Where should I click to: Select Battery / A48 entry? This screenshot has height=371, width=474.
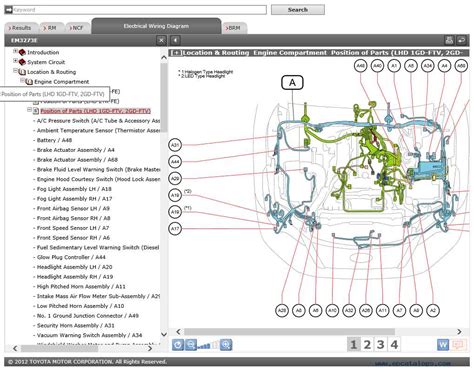coord(54,140)
